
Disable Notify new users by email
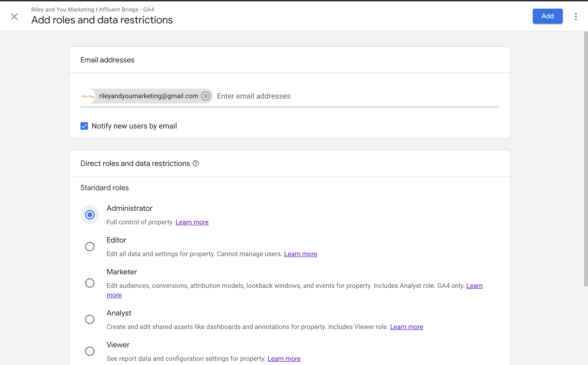pos(84,126)
